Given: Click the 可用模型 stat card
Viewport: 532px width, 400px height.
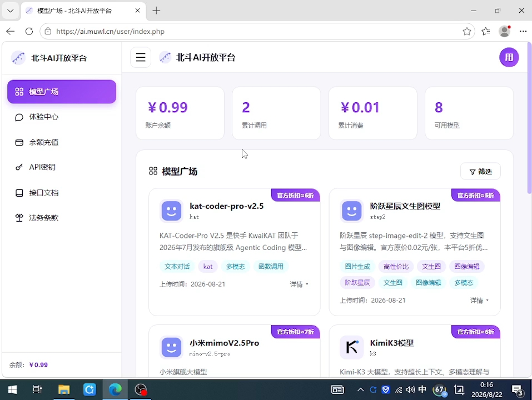Looking at the screenshot, I should tap(469, 113).
